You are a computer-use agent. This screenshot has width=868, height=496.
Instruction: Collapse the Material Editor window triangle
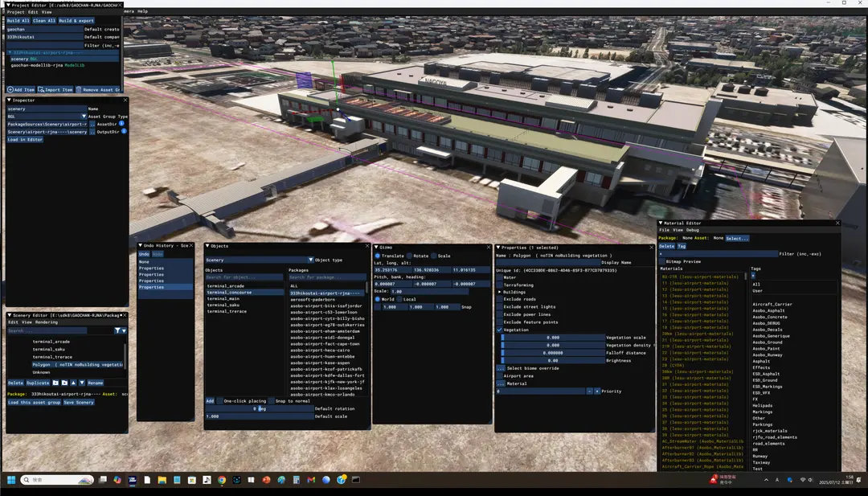[661, 223]
